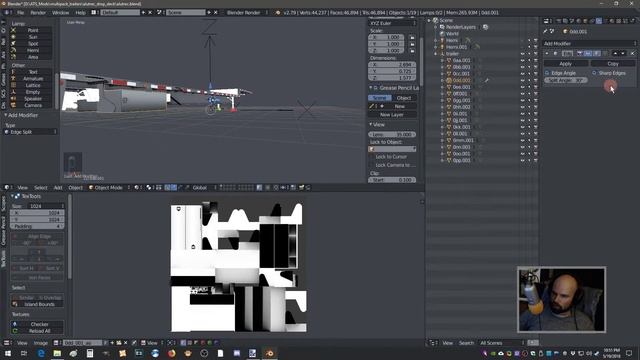The height and width of the screenshot is (360, 640).
Task: Select the World item in outliner
Action: coord(452,34)
